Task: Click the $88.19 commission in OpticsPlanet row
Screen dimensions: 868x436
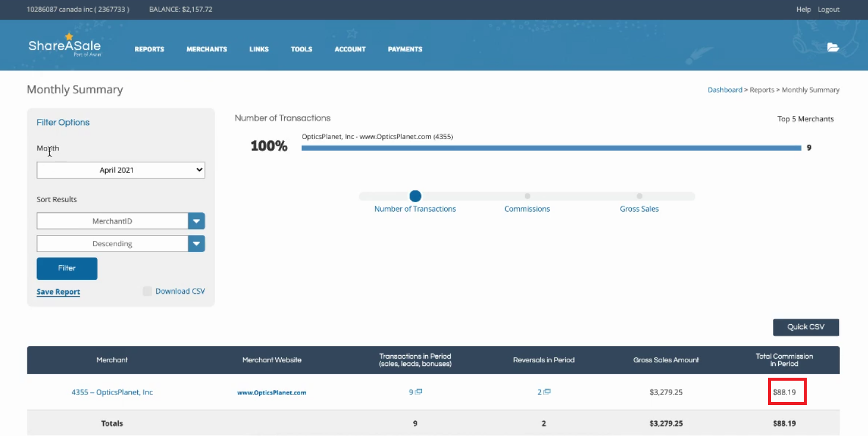Action: [x=784, y=392]
